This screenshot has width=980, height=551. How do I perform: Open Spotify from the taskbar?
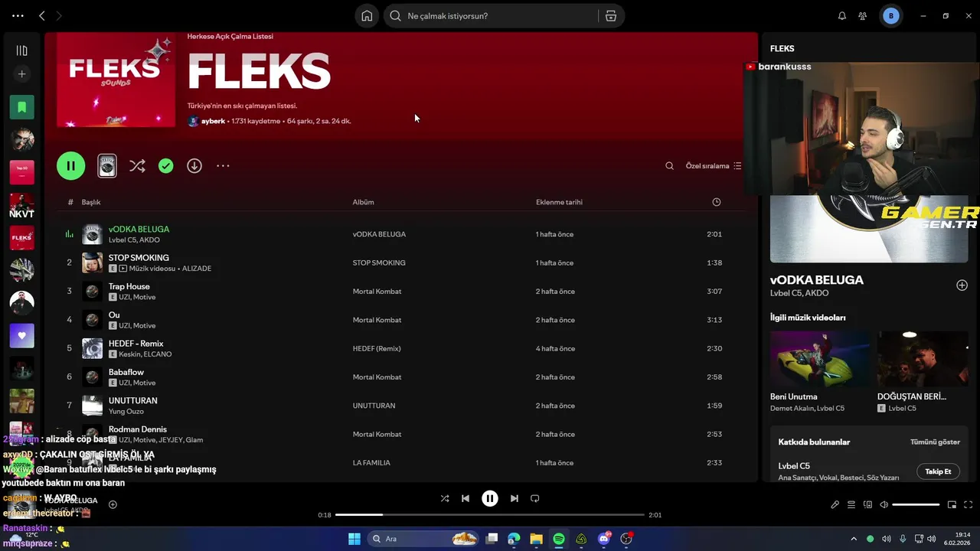point(559,539)
